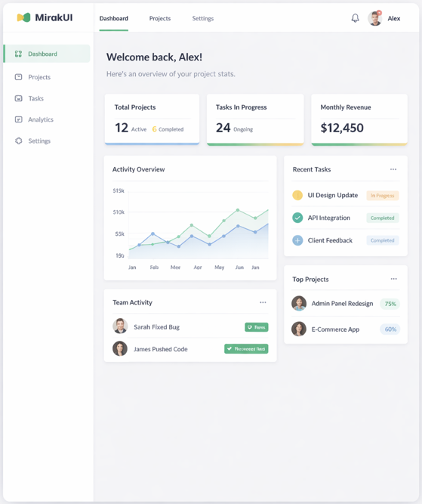Image resolution: width=422 pixels, height=504 pixels.
Task: Click the 75% progress pill
Action: coord(390,304)
